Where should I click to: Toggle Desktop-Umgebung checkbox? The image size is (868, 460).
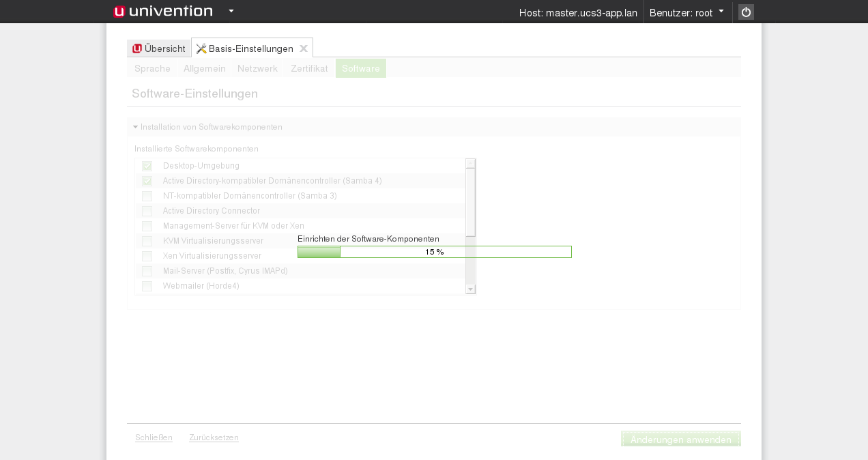coord(147,166)
